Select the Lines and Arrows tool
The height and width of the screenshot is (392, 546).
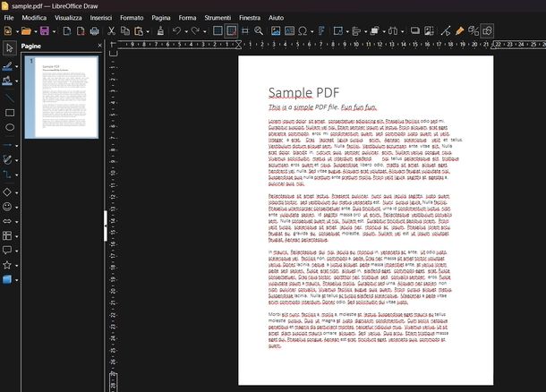click(7, 145)
